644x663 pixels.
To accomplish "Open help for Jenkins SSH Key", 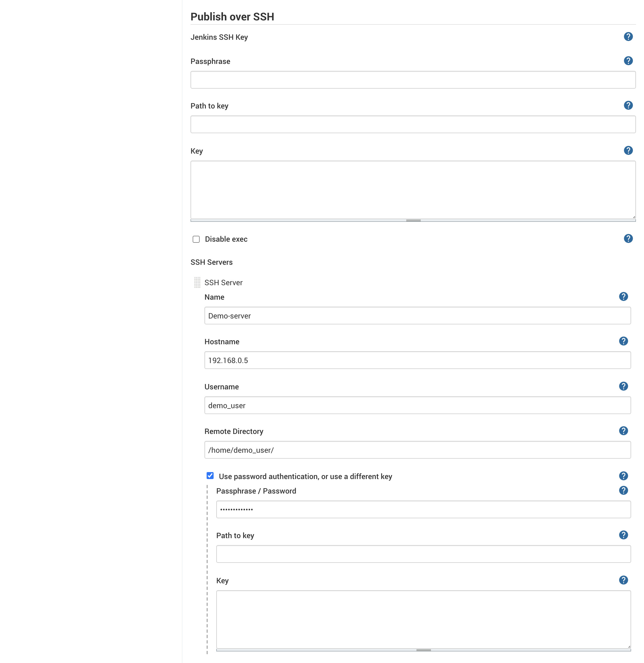I will 628,37.
